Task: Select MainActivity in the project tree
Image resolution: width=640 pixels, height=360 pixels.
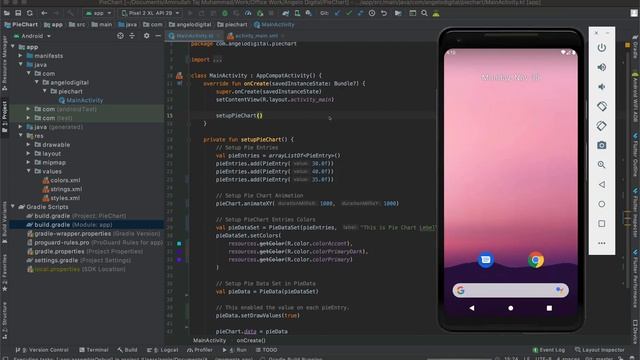Action: pyautogui.click(x=81, y=100)
